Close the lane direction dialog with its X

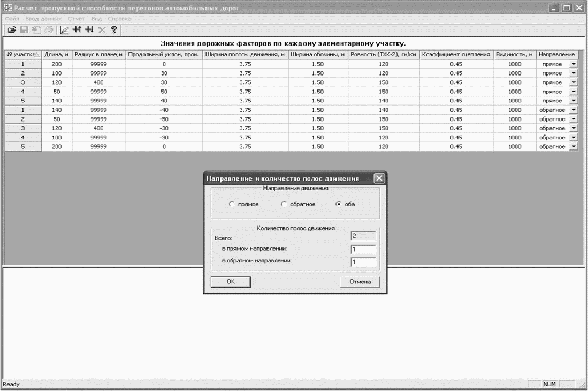click(379, 178)
